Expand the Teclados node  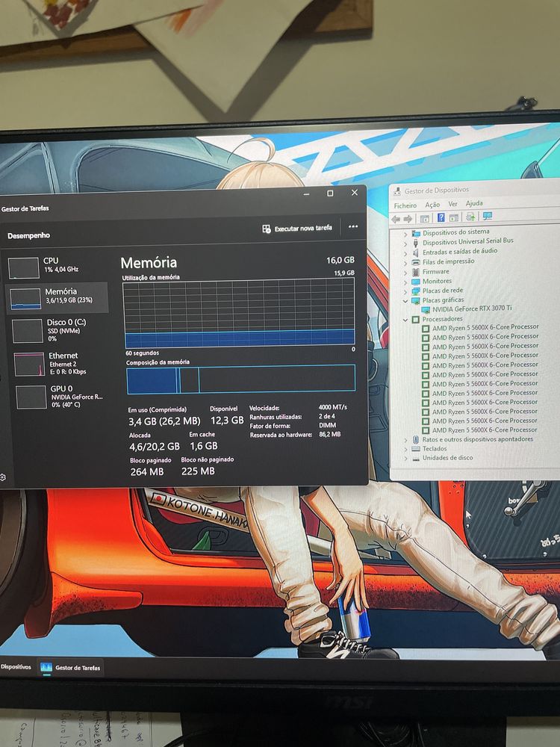pos(405,449)
